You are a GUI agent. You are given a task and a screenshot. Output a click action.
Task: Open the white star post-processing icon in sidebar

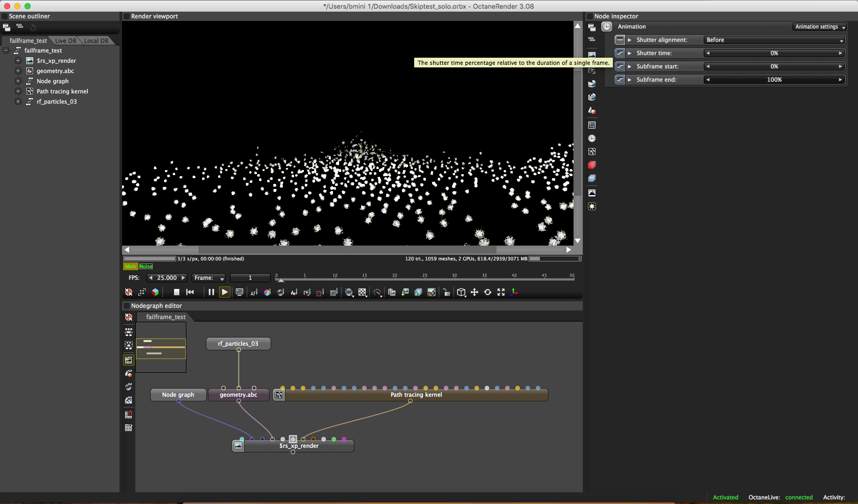pyautogui.click(x=592, y=206)
